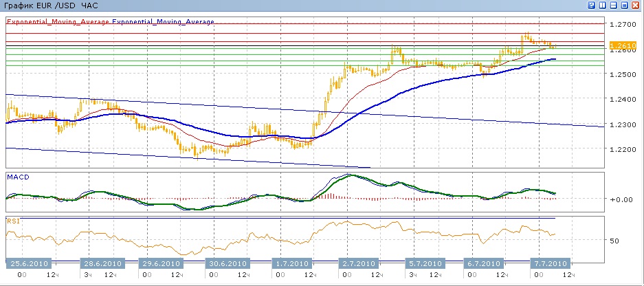Click the RSI indicator label

coord(13,221)
